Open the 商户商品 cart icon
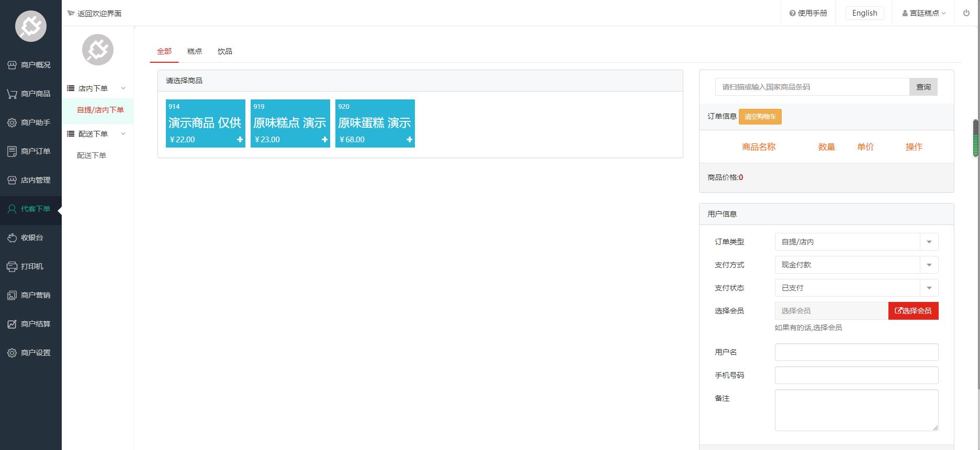The width and height of the screenshot is (980, 450). [12, 94]
